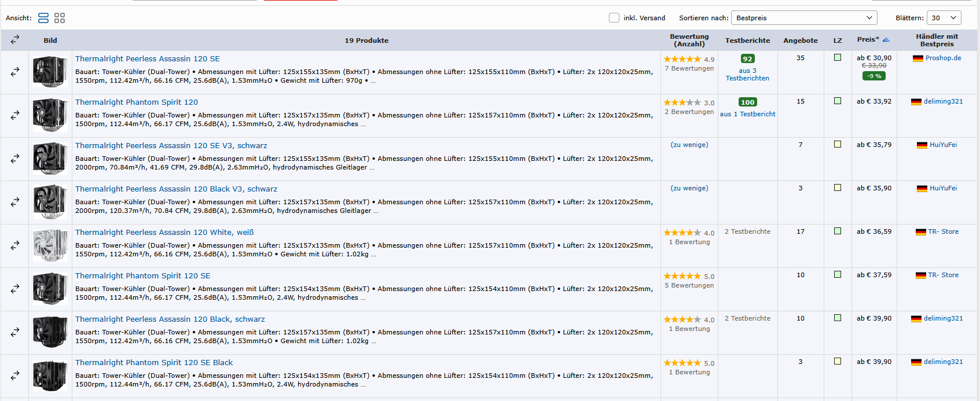Open aus 3 Testberichten link
Image resolution: width=980 pixels, height=401 pixels.
[747, 74]
